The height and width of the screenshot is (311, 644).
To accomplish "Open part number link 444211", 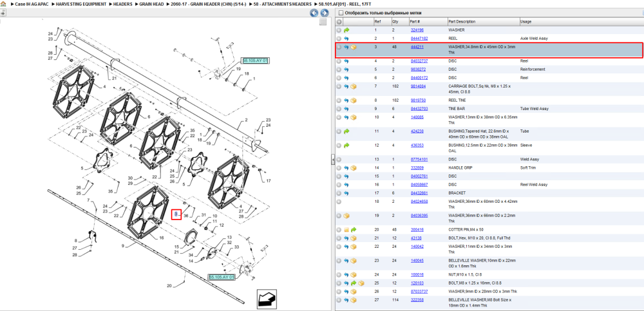I will pos(417,47).
